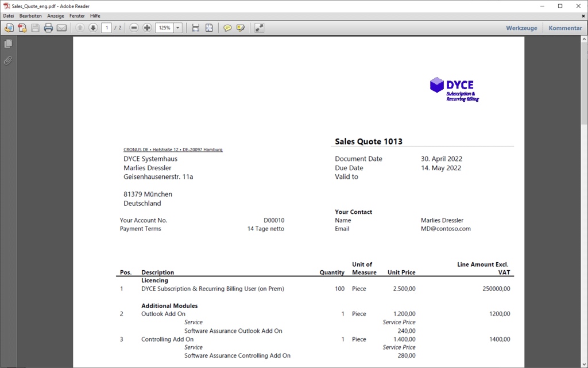This screenshot has height=368, width=588.
Task: Send the file by email envelope icon
Action: coord(61,28)
